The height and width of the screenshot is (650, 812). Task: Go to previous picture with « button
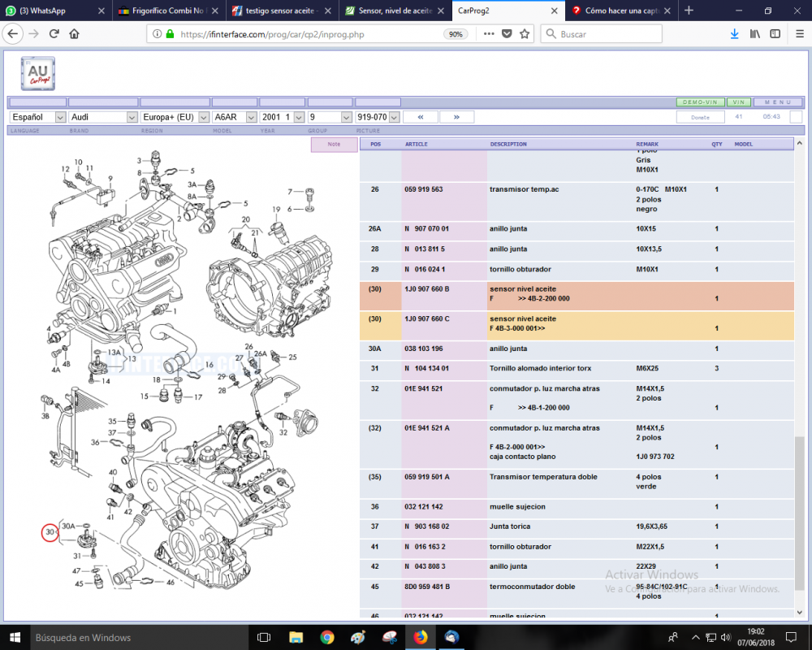(x=421, y=117)
